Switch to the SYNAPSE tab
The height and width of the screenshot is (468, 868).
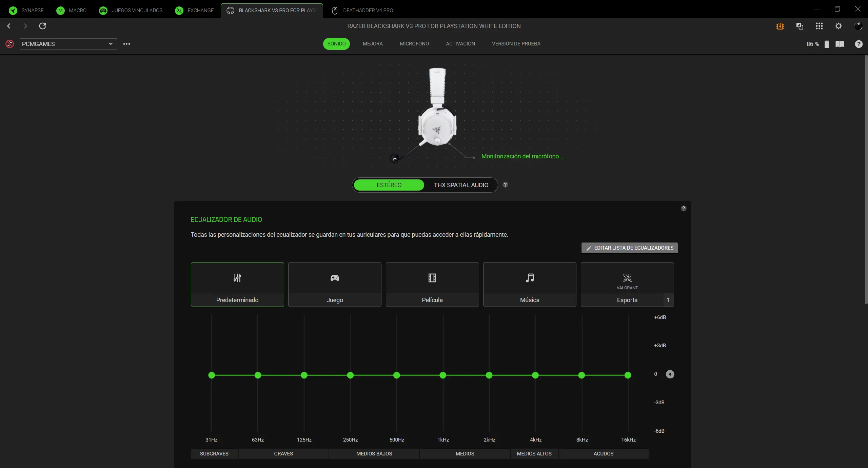pyautogui.click(x=26, y=11)
